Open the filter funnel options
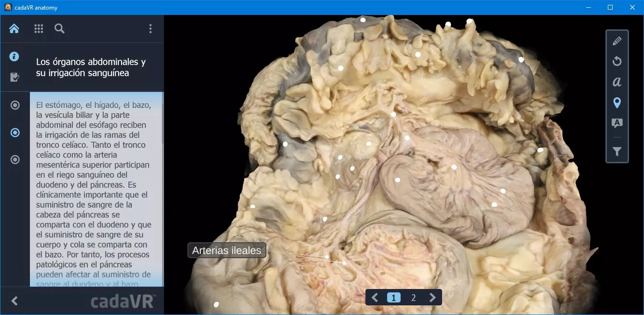This screenshot has width=644, height=315. 617,152
